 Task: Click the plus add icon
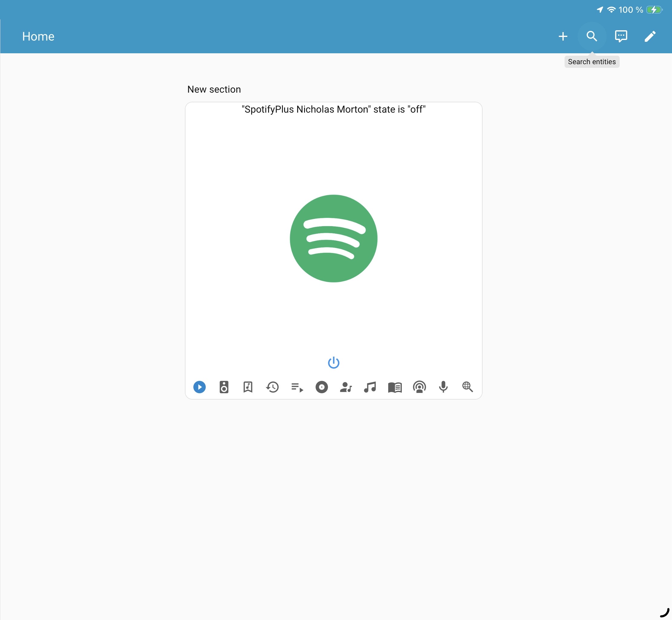(x=563, y=36)
